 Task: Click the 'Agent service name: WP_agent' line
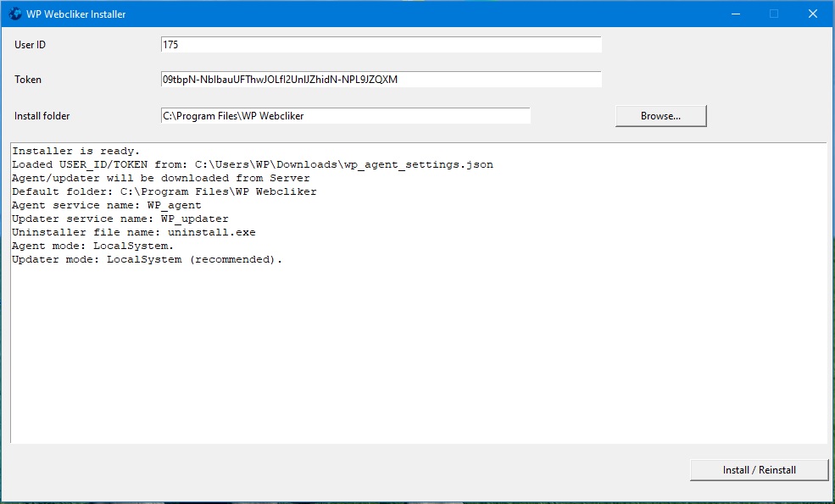click(x=107, y=206)
